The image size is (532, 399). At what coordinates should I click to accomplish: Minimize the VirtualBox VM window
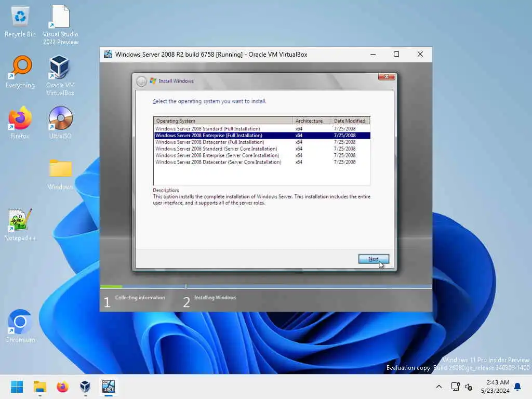coord(373,54)
